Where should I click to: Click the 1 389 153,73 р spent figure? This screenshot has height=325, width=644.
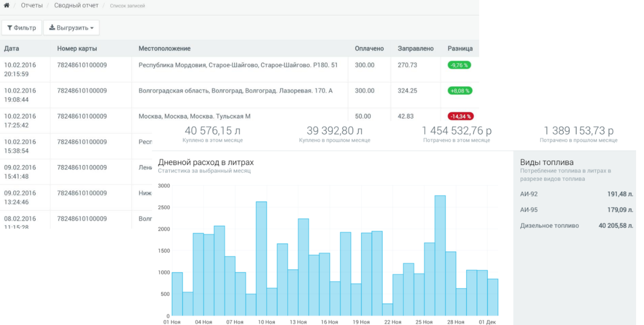coord(578,131)
